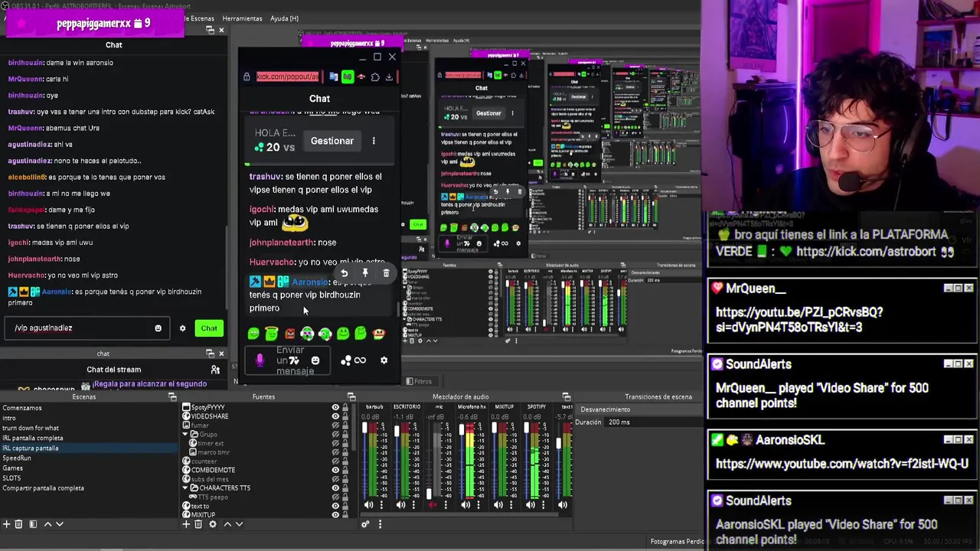
Task: Click the Duración 200 ms field
Action: (x=653, y=422)
